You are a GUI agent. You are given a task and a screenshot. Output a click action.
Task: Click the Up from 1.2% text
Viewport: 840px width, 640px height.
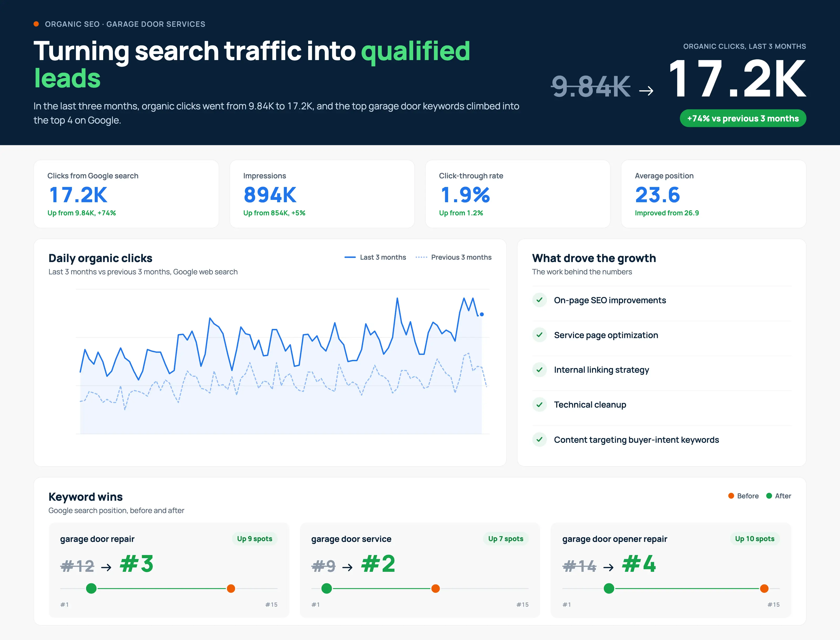[461, 213]
